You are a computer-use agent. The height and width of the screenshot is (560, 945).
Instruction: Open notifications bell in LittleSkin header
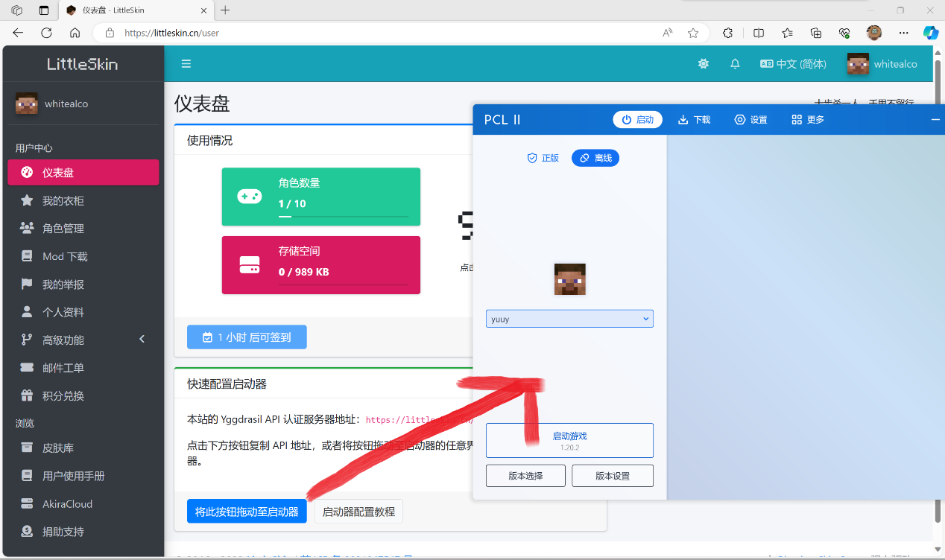735,64
